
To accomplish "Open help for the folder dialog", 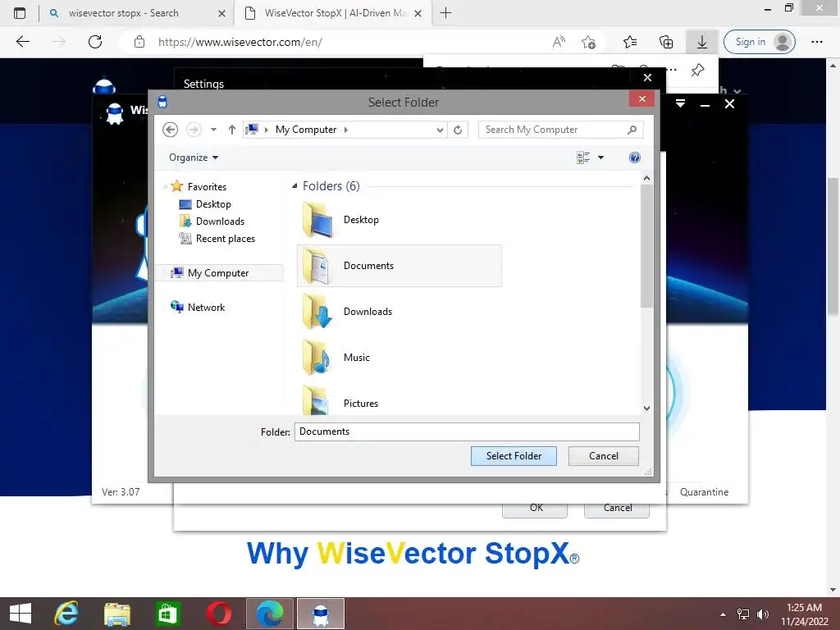I will [634, 157].
